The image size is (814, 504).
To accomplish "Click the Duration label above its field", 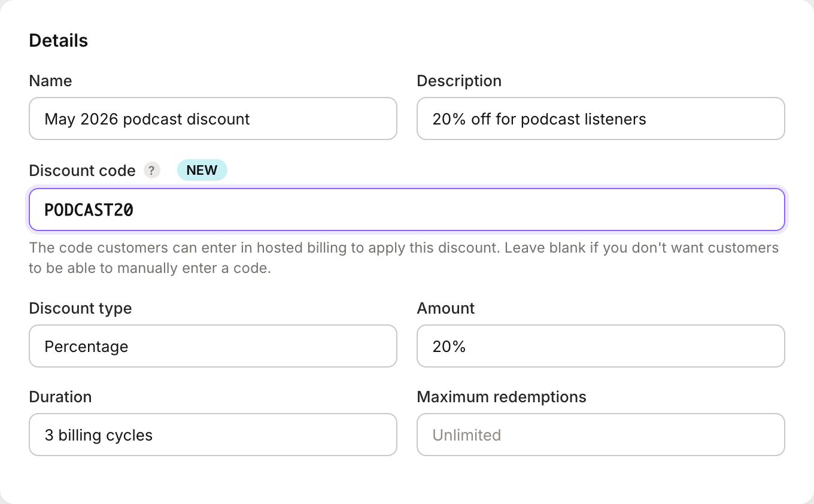I will (60, 397).
